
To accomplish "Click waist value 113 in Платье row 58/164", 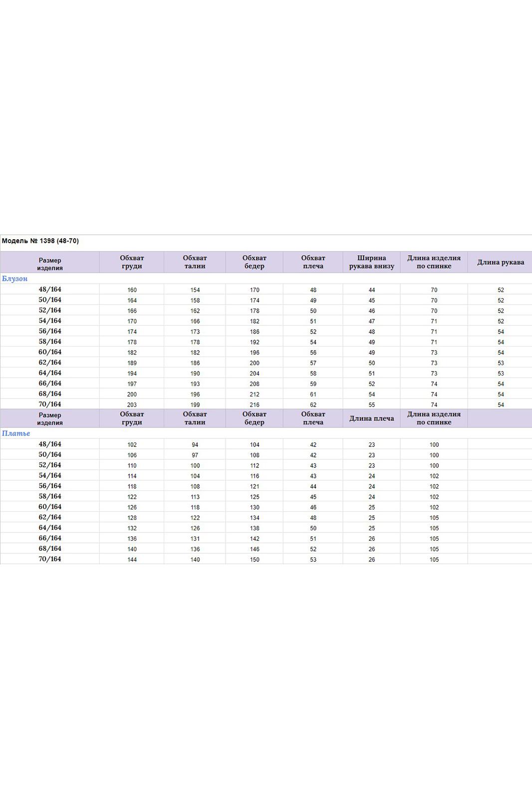I will 195,497.
